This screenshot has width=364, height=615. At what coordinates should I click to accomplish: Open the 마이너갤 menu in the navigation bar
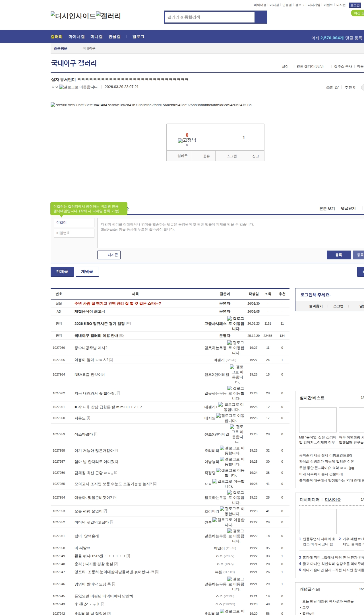click(x=76, y=37)
